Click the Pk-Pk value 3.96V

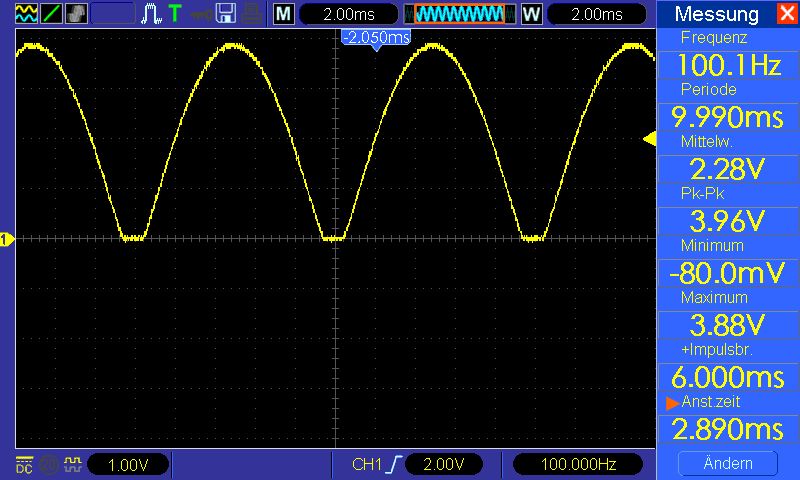(729, 221)
